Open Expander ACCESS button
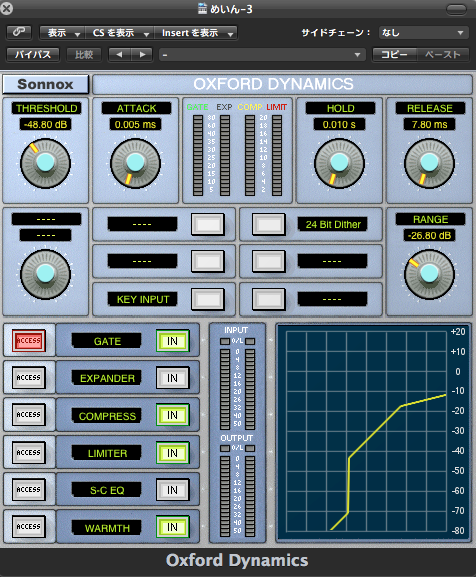The width and height of the screenshot is (476, 577). (x=29, y=377)
